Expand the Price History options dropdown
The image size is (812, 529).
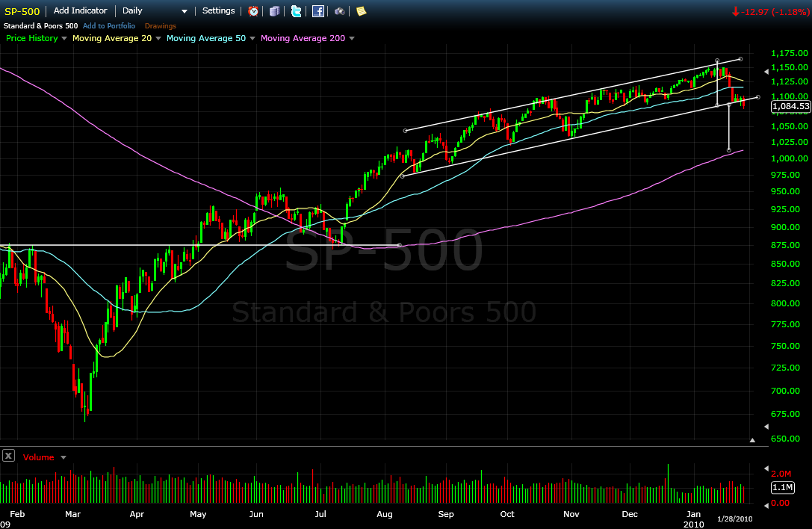(x=63, y=38)
